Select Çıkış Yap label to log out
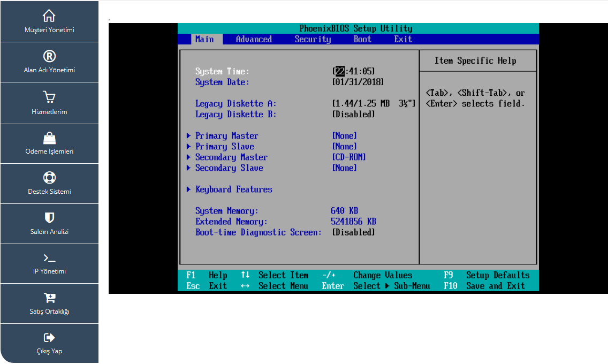This screenshot has height=364, width=608. click(49, 351)
